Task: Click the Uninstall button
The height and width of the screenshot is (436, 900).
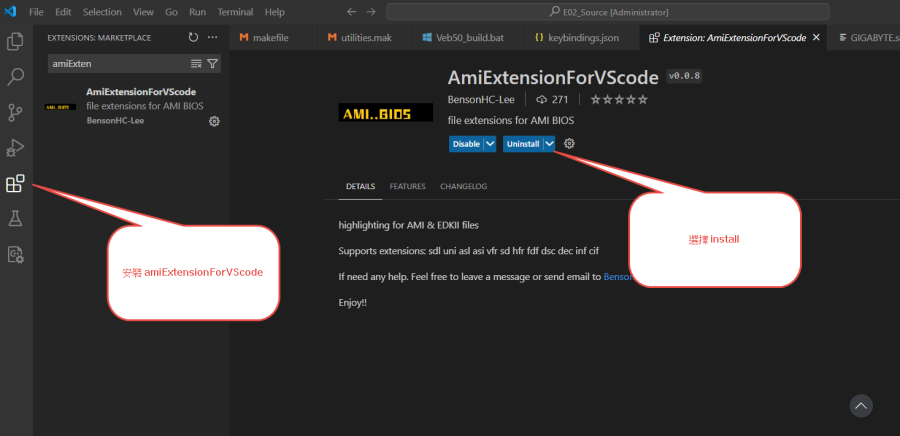Action: [x=522, y=144]
